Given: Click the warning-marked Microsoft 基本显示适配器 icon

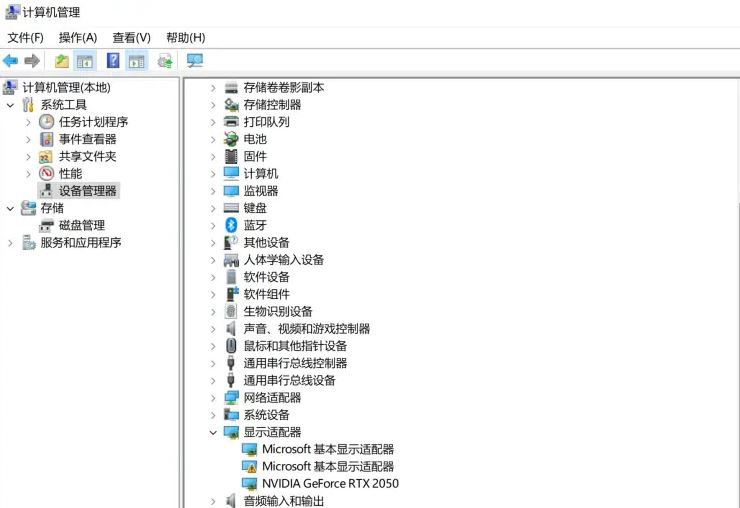Looking at the screenshot, I should [x=249, y=466].
